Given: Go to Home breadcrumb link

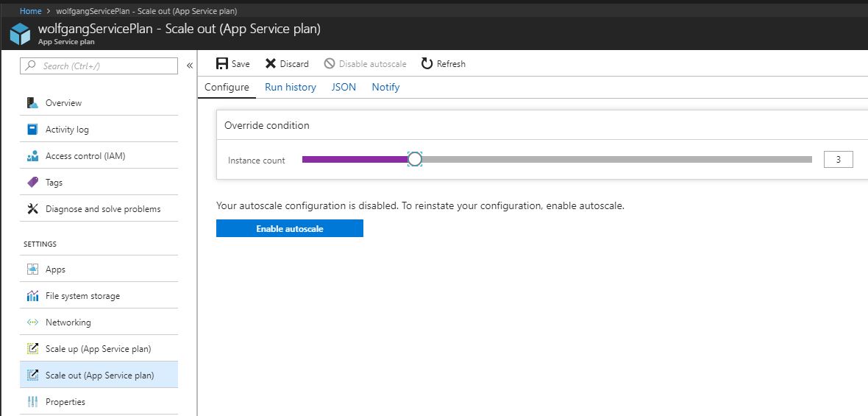Looking at the screenshot, I should click(x=30, y=11).
